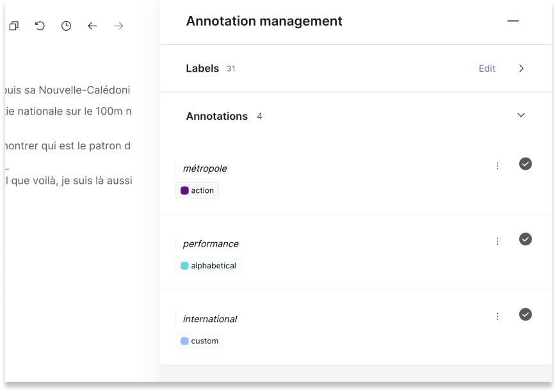Click the back navigation arrow
This screenshot has height=392, width=557.
coord(92,25)
